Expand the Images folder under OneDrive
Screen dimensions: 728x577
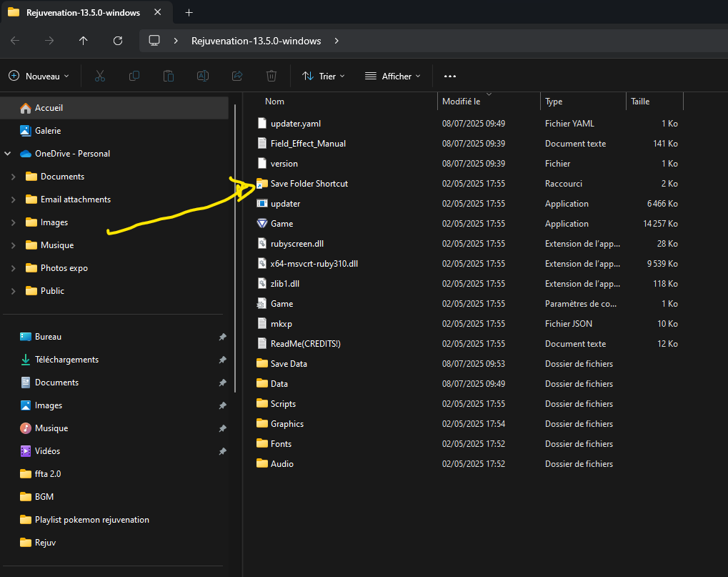(x=14, y=222)
